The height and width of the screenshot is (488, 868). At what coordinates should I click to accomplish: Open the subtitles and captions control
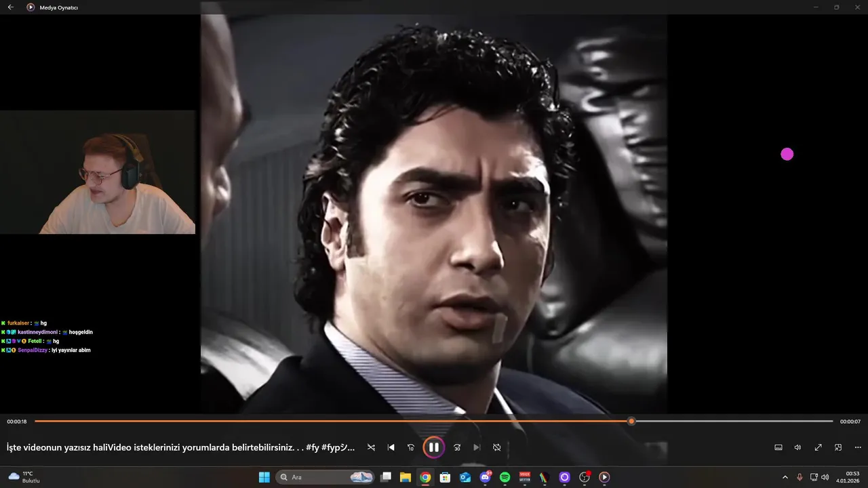pos(778,447)
